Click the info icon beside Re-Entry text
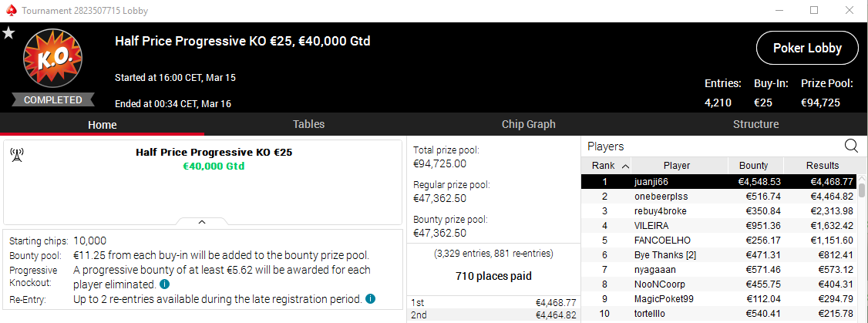 pyautogui.click(x=371, y=298)
